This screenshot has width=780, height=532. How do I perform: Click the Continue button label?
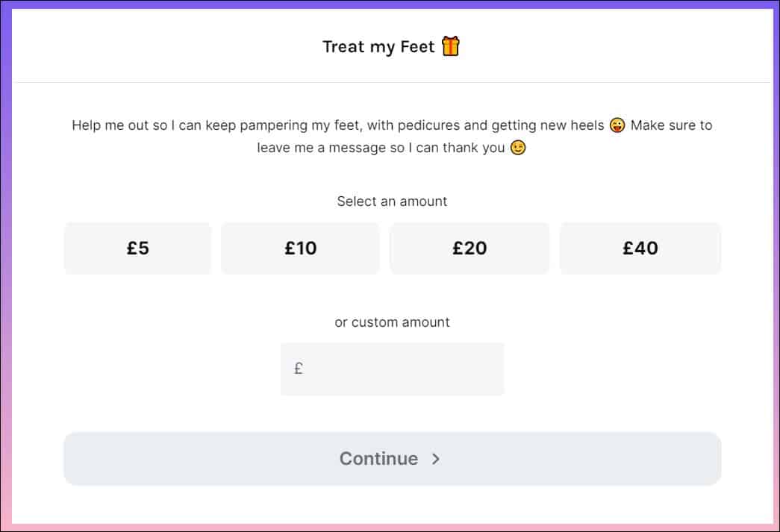click(378, 458)
